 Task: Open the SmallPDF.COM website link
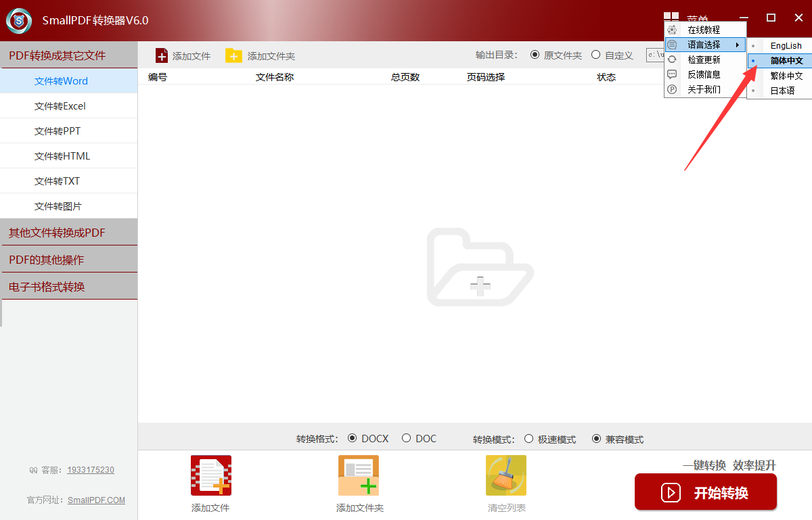[96, 500]
